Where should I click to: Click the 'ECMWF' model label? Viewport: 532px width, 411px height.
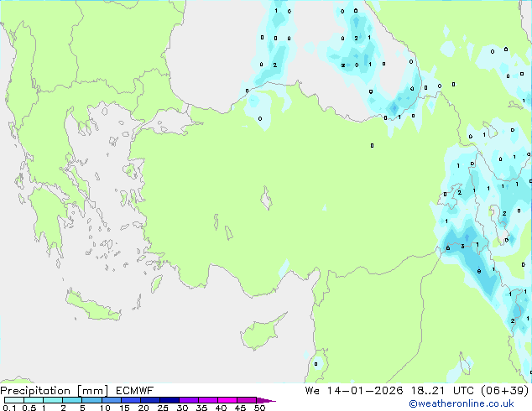[x=134, y=391]
